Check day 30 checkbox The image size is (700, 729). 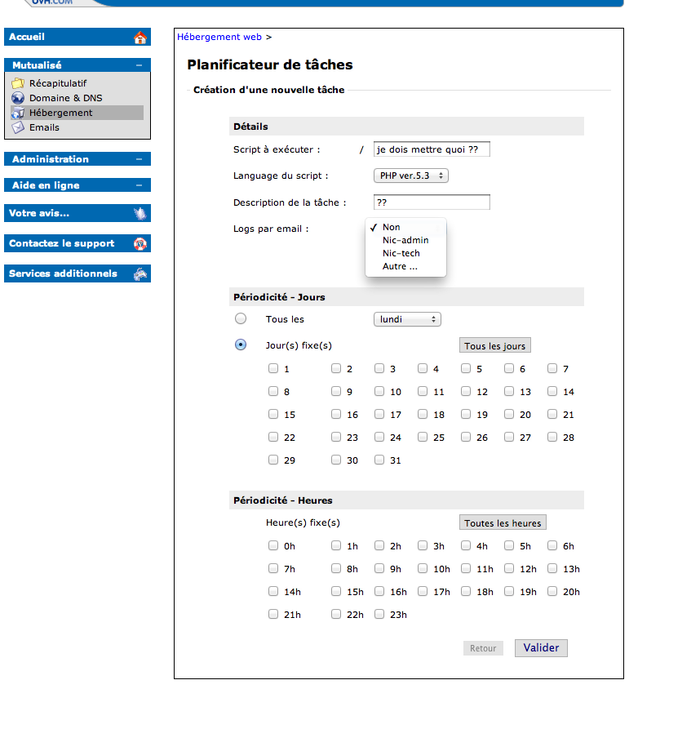coord(336,460)
